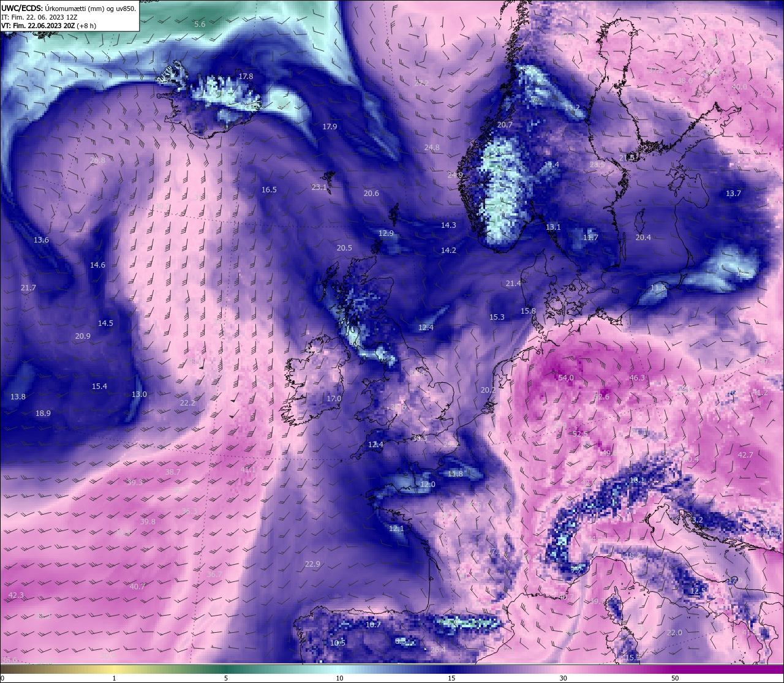The width and height of the screenshot is (784, 683).
Task: Click the 14.5 value in the Atlantic
Action: coord(105,323)
